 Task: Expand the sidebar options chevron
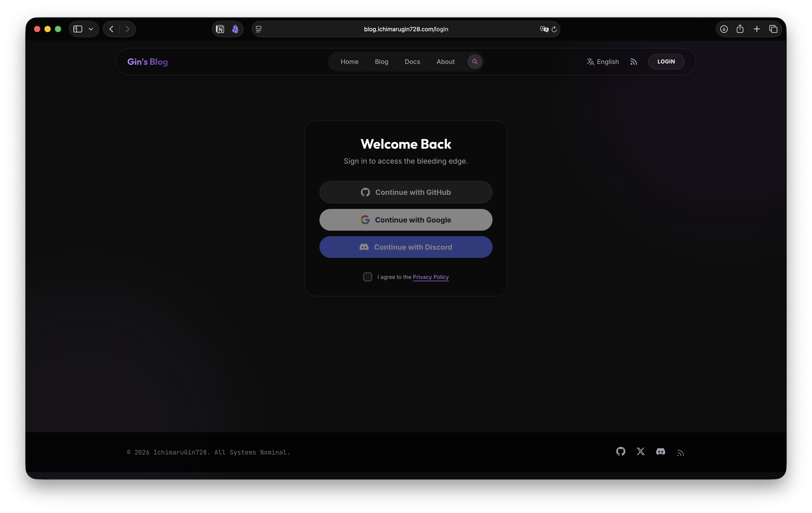[91, 29]
